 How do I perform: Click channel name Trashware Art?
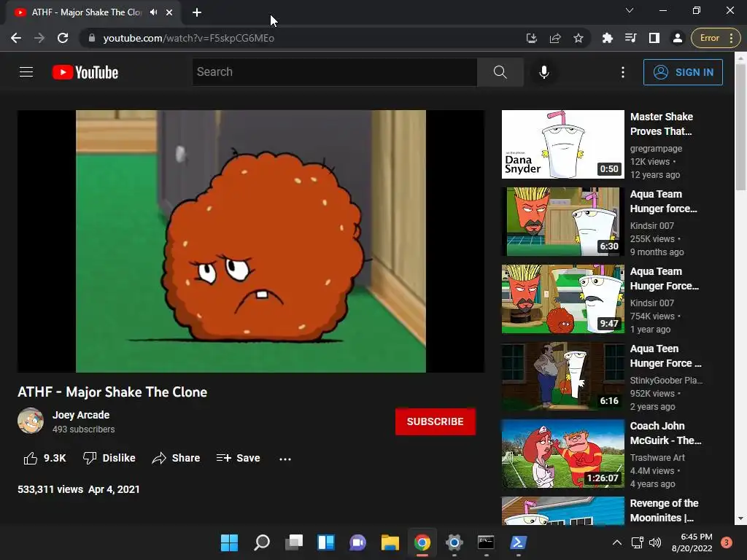tap(657, 458)
